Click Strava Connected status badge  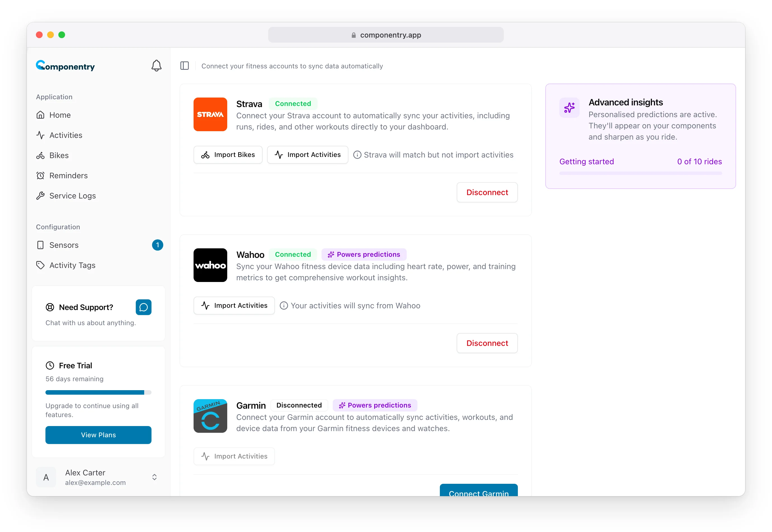click(x=293, y=104)
